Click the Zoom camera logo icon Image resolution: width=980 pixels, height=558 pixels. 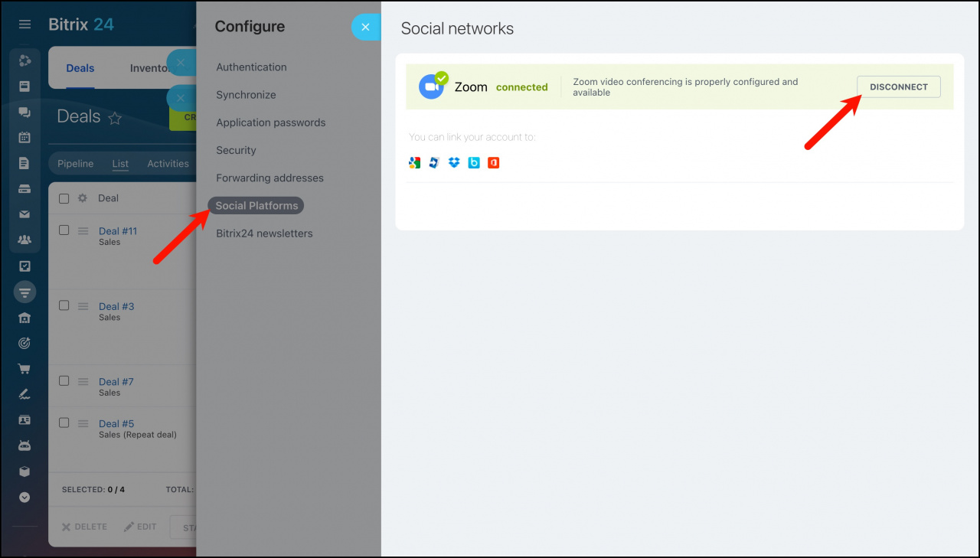pos(432,86)
